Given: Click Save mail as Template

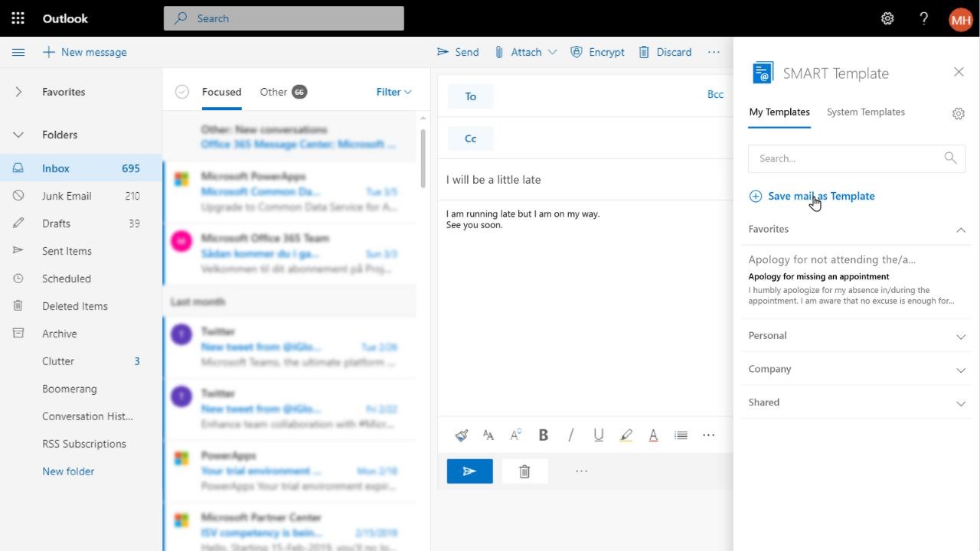Looking at the screenshot, I should click(x=812, y=196).
